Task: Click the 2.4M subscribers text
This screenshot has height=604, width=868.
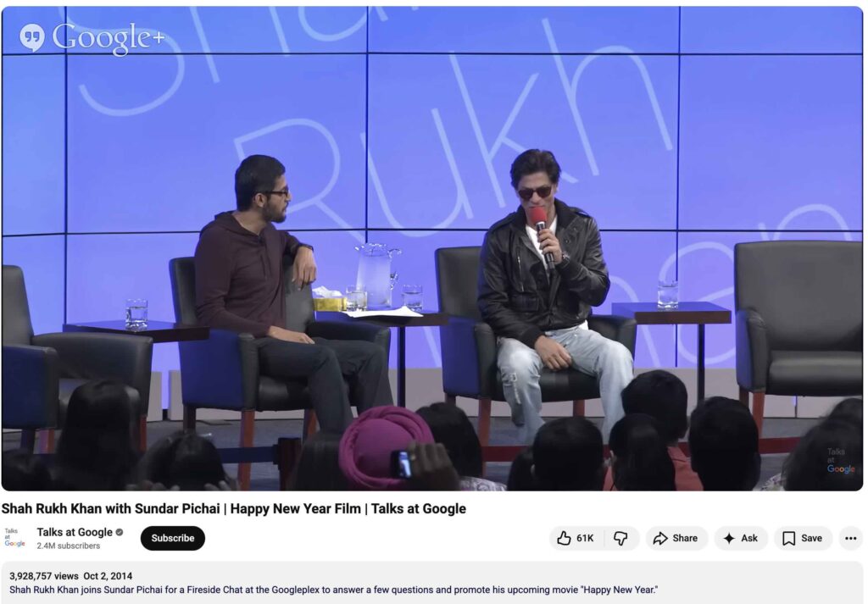Action: click(x=68, y=546)
